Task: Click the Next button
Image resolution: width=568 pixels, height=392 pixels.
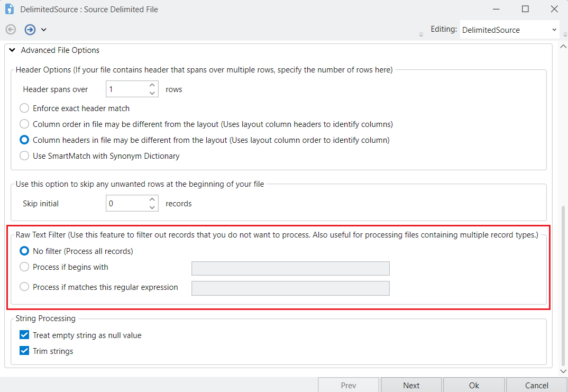Action: click(411, 385)
